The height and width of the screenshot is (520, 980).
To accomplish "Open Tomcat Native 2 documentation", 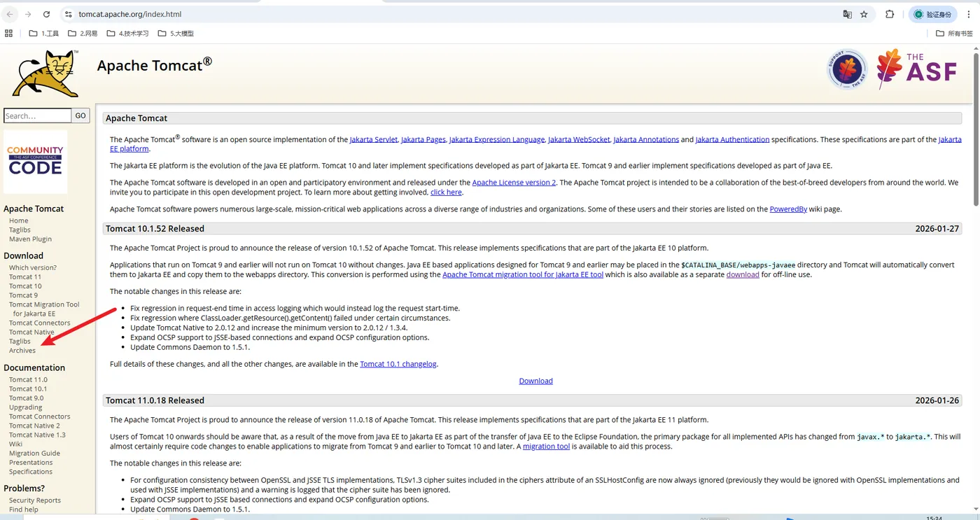I will (34, 426).
